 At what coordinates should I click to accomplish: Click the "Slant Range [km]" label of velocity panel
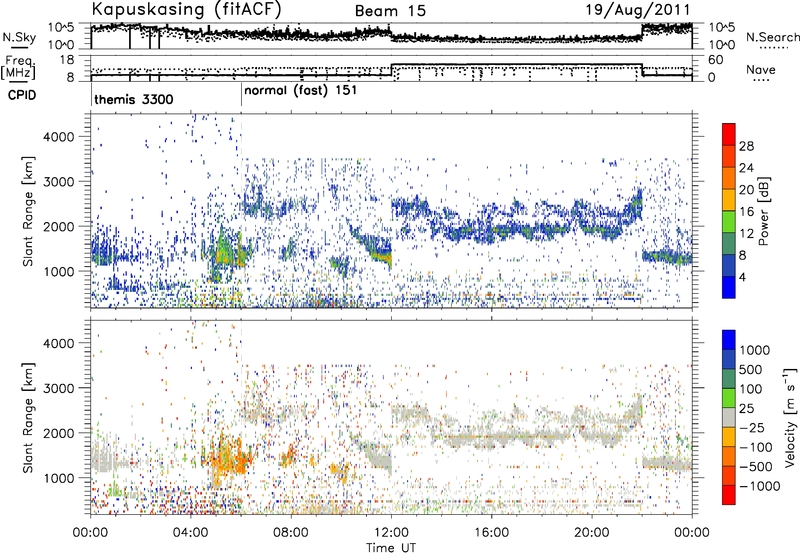pos(28,417)
